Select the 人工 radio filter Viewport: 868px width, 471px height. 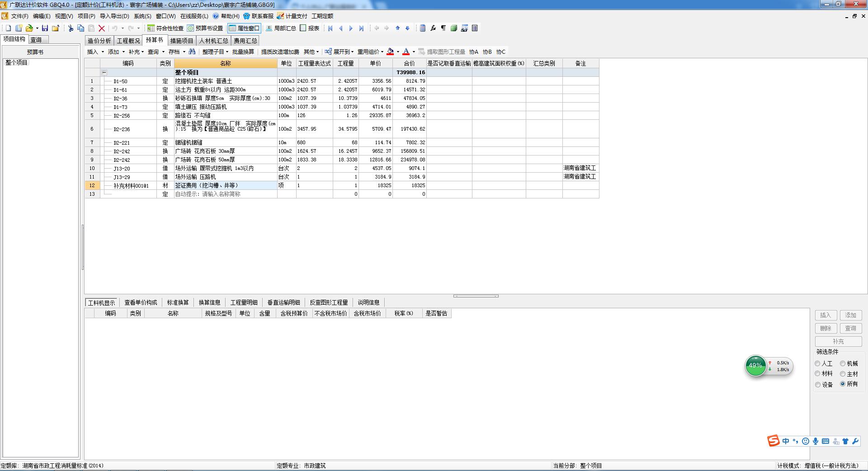pyautogui.click(x=817, y=363)
